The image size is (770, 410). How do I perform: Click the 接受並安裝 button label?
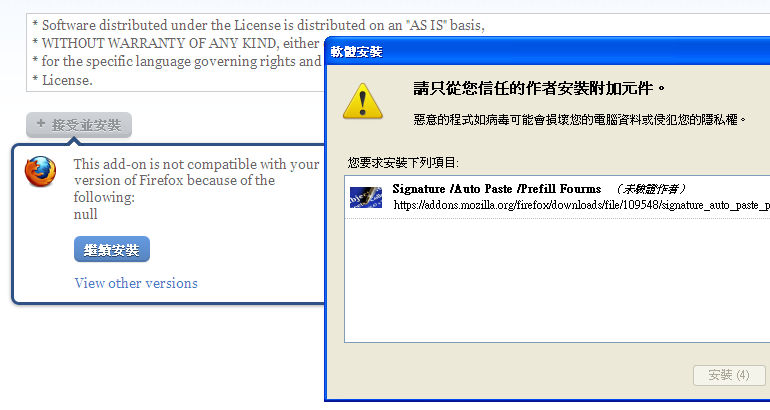[x=86, y=125]
